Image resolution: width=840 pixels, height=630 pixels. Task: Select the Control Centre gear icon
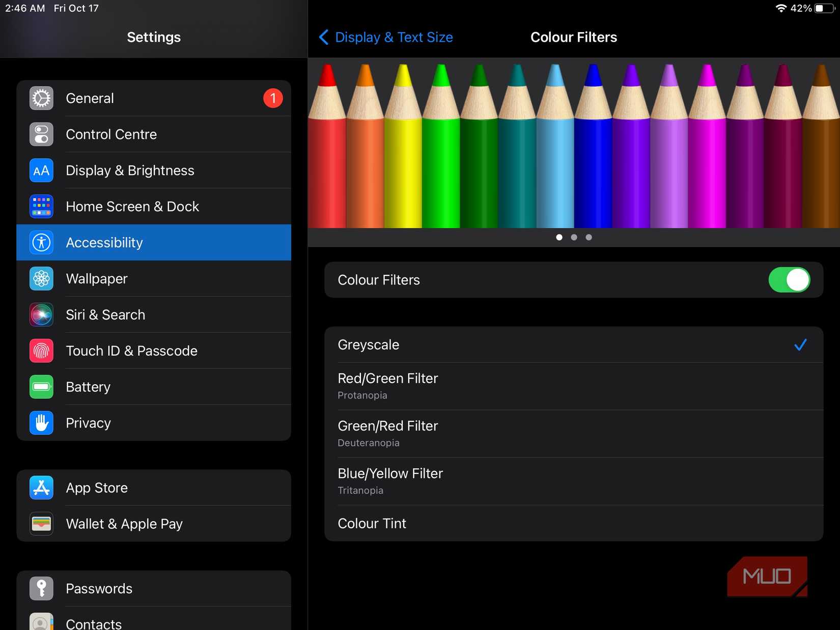tap(41, 134)
